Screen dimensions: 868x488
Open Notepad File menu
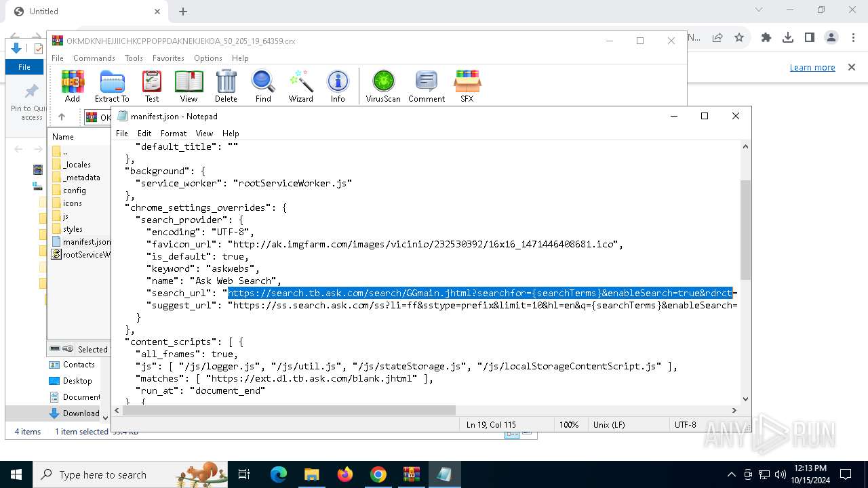click(122, 134)
